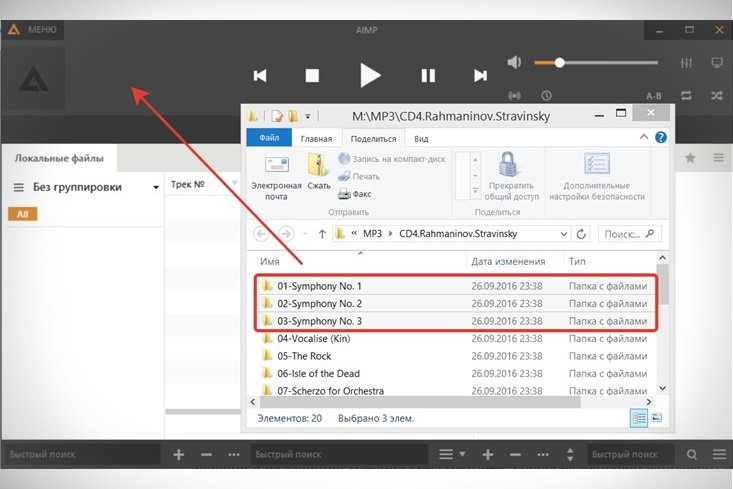The height and width of the screenshot is (489, 733).
Task: Open the Файл tab in Explorer
Action: pos(269,138)
